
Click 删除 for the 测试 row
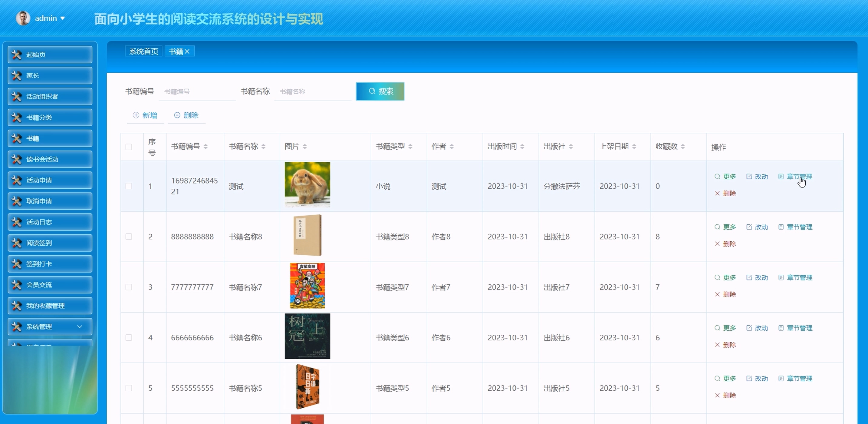pyautogui.click(x=725, y=194)
